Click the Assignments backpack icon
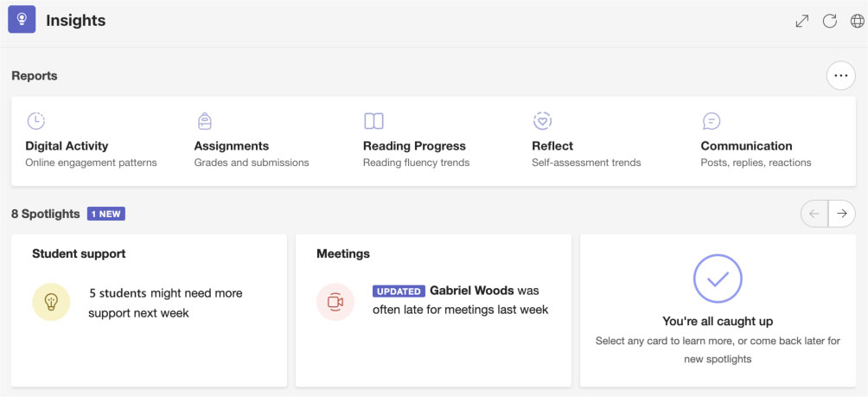 coord(204,121)
